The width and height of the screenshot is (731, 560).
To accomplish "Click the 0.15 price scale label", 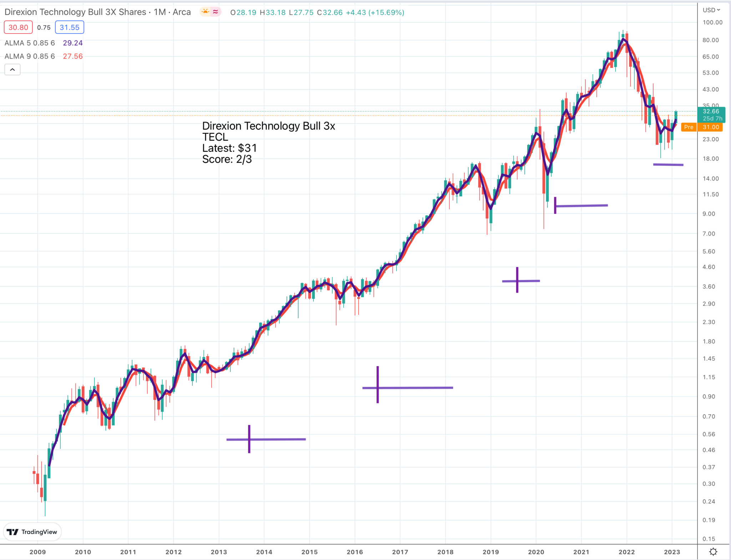I will [x=709, y=539].
